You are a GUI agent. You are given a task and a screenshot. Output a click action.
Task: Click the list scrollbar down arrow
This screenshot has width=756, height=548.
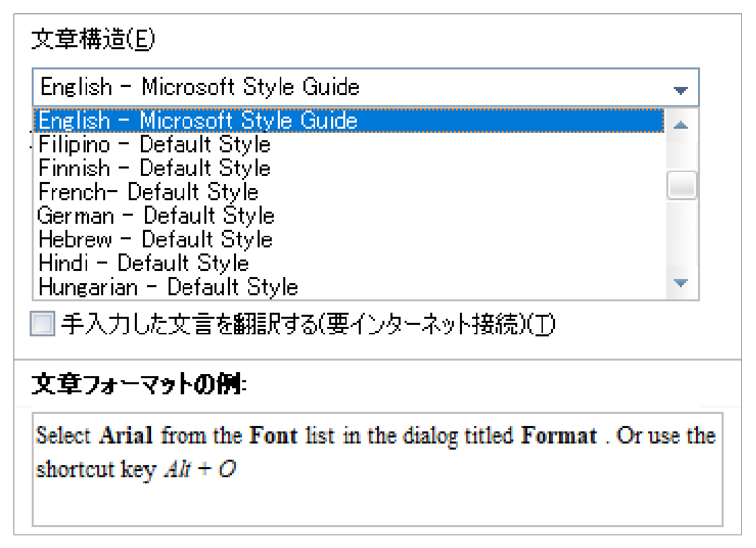point(680,282)
